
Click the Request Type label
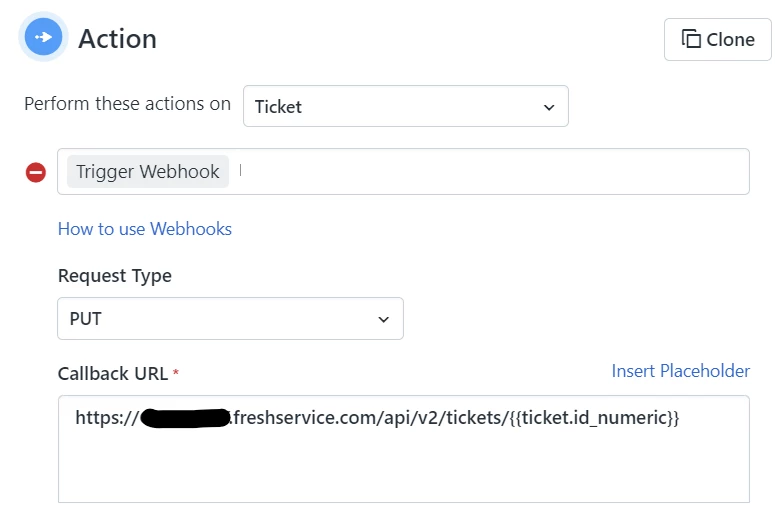point(115,276)
